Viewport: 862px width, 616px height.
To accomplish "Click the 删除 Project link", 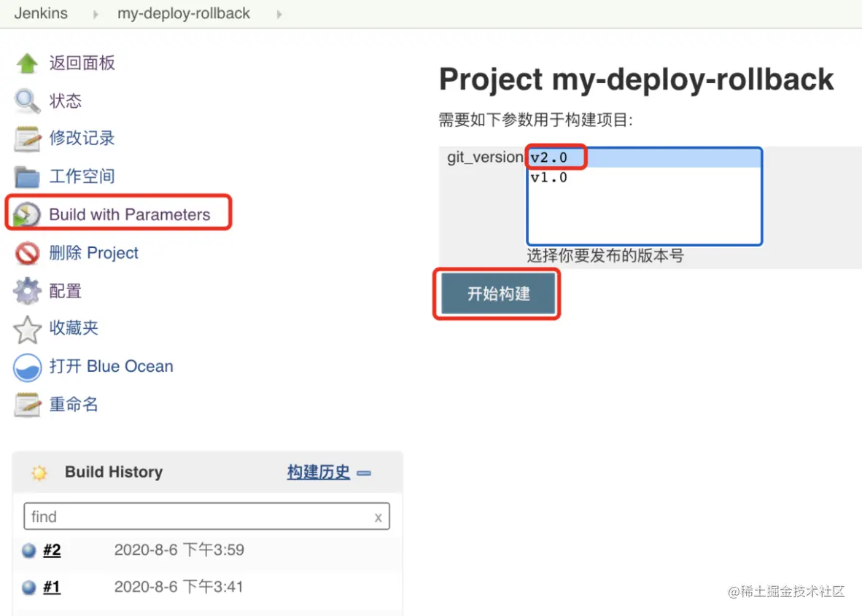I will click(x=93, y=253).
